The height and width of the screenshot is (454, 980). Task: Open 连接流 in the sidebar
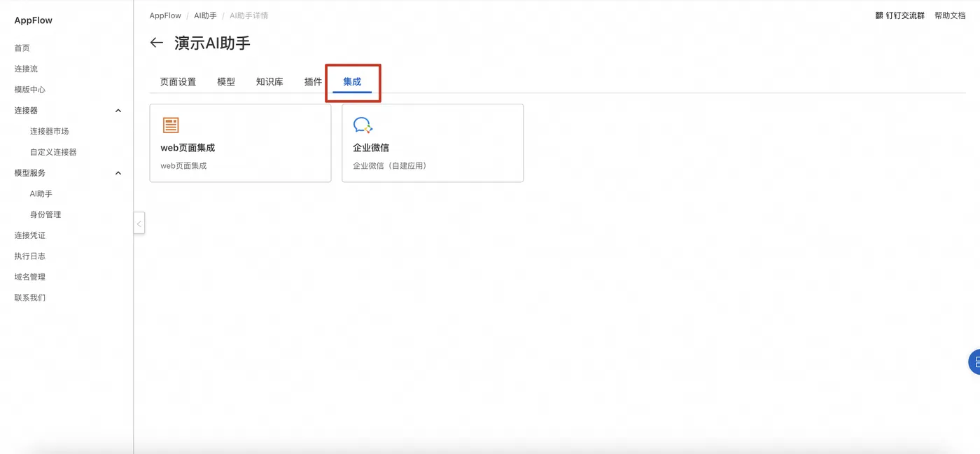(x=27, y=69)
